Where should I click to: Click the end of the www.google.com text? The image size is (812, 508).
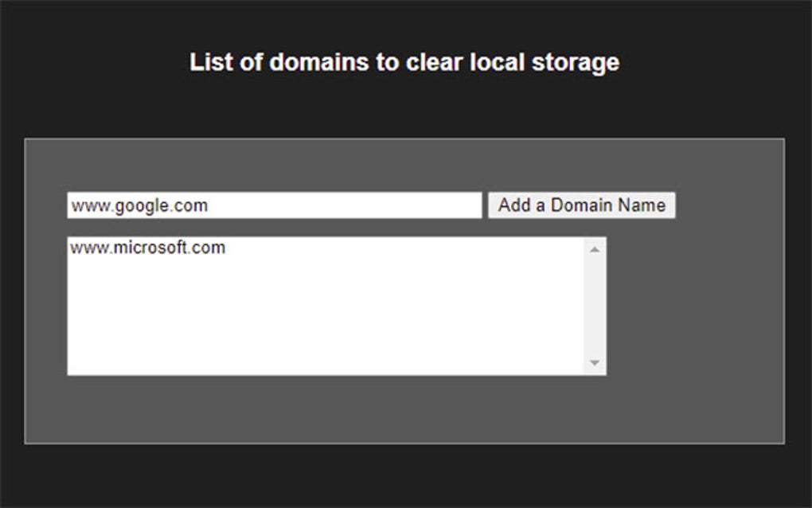(209, 205)
